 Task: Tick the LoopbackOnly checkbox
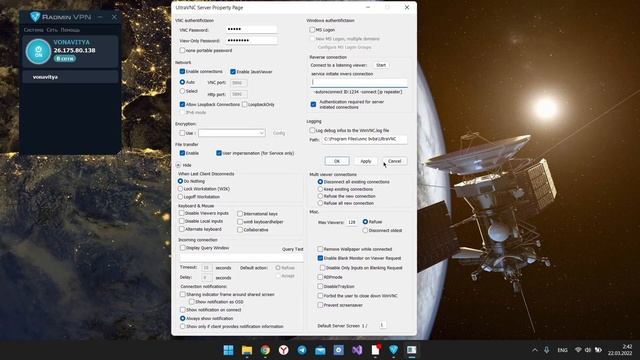pos(244,104)
